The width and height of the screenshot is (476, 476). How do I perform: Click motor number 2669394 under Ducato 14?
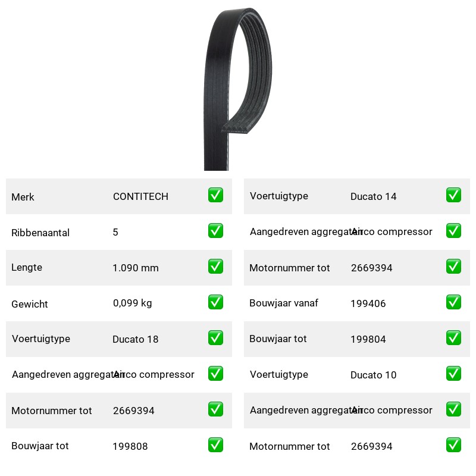371,268
